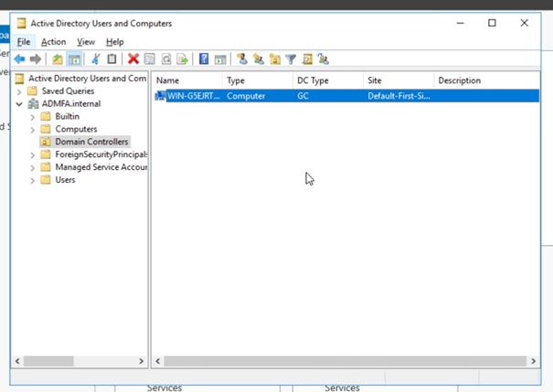This screenshot has width=553, height=392.
Task: Expand the Builtin container arrow
Action: click(x=33, y=117)
